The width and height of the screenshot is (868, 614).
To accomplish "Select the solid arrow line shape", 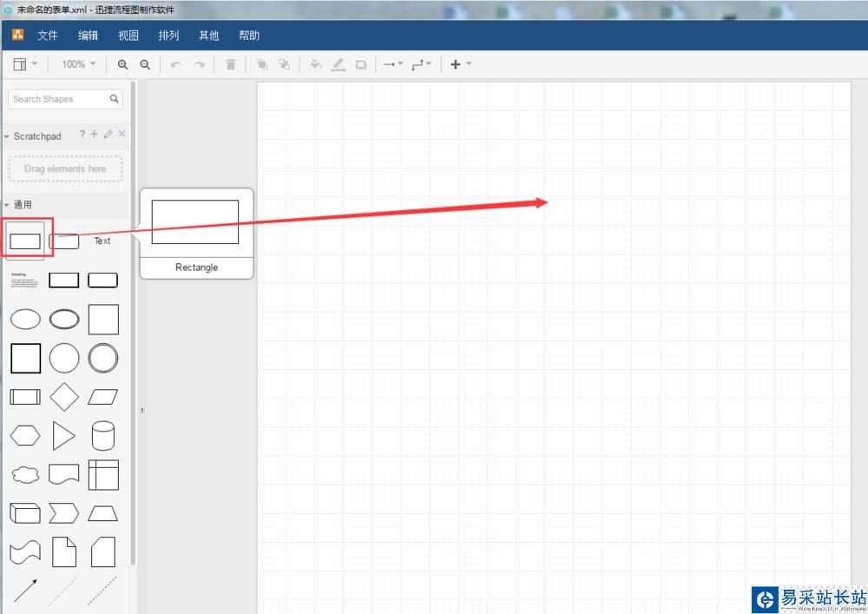I will tap(25, 591).
